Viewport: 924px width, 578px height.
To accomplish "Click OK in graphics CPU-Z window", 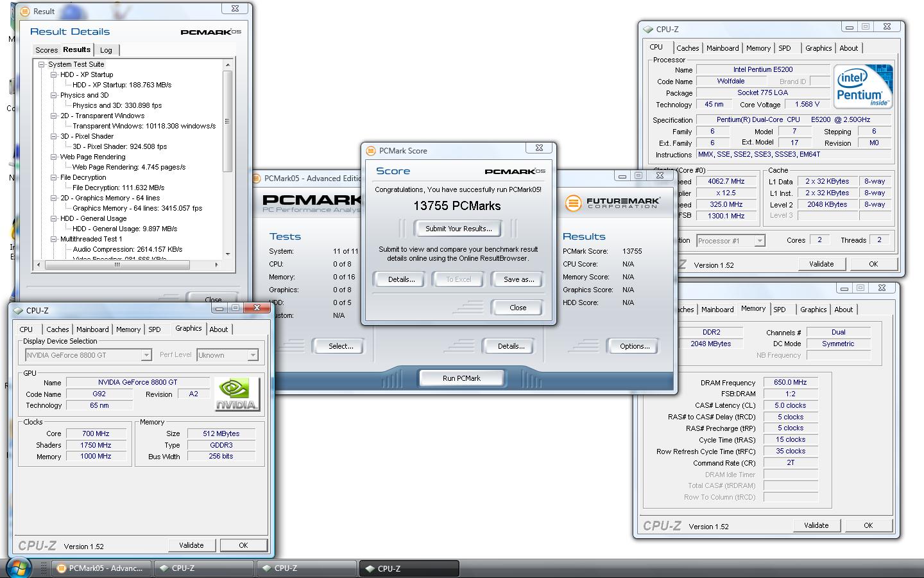I will click(x=243, y=545).
